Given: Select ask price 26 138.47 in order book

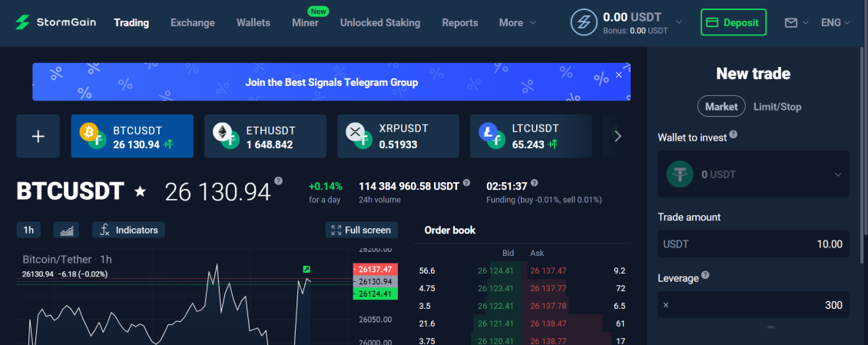Looking at the screenshot, I should point(548,323).
